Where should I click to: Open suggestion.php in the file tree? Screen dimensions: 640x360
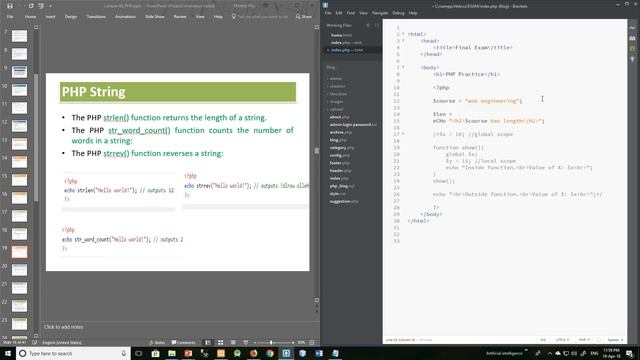pyautogui.click(x=344, y=201)
